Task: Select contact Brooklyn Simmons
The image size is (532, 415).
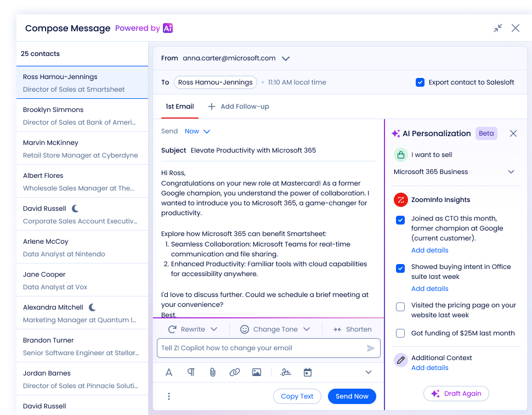Action: point(82,115)
